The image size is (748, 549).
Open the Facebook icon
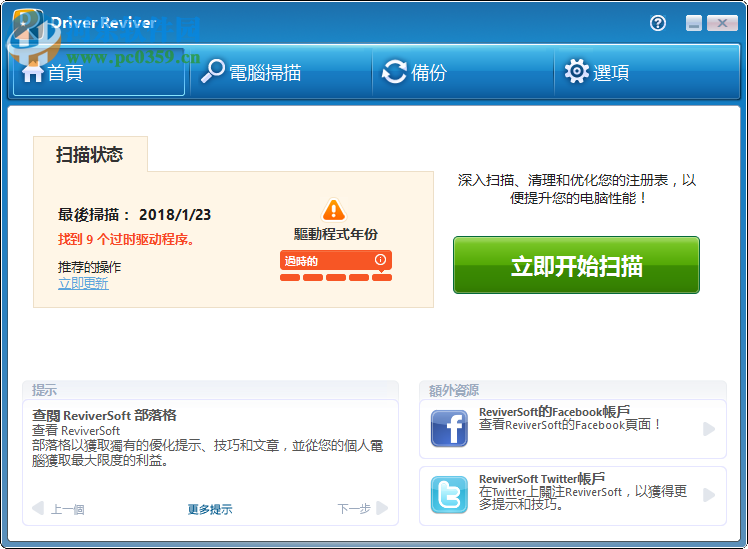click(449, 428)
